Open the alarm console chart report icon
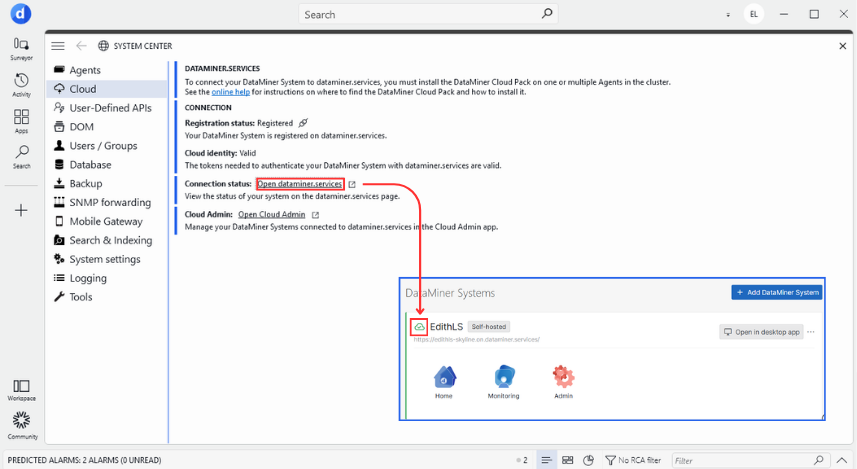Screen dimensions: 857x469 (x=588, y=460)
